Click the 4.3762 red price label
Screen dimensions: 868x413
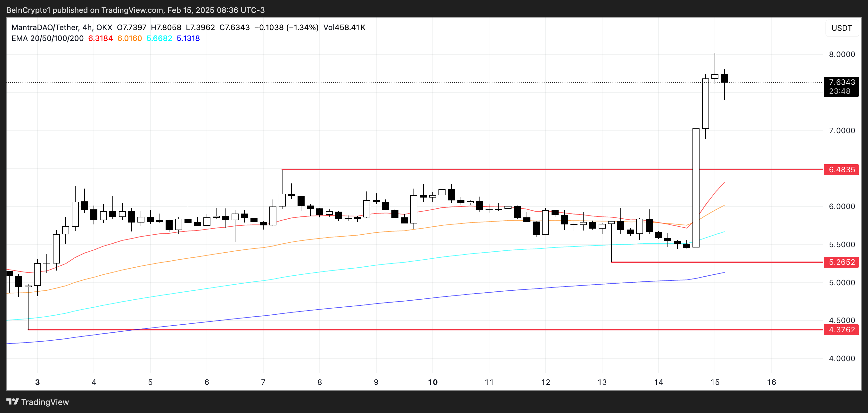(841, 329)
